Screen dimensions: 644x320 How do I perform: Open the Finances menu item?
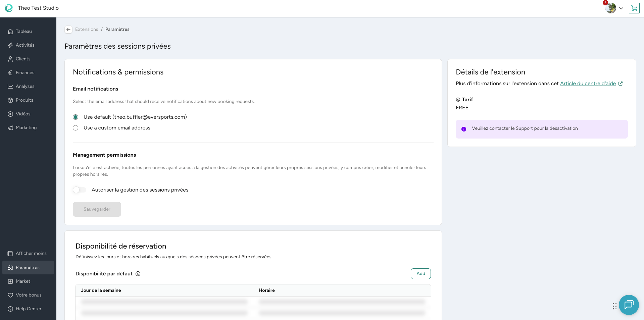click(25, 73)
